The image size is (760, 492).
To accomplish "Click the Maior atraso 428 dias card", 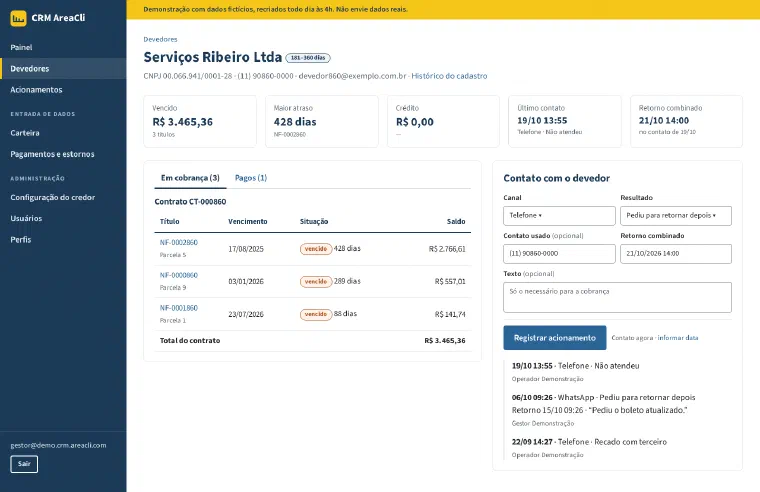I will [321, 121].
